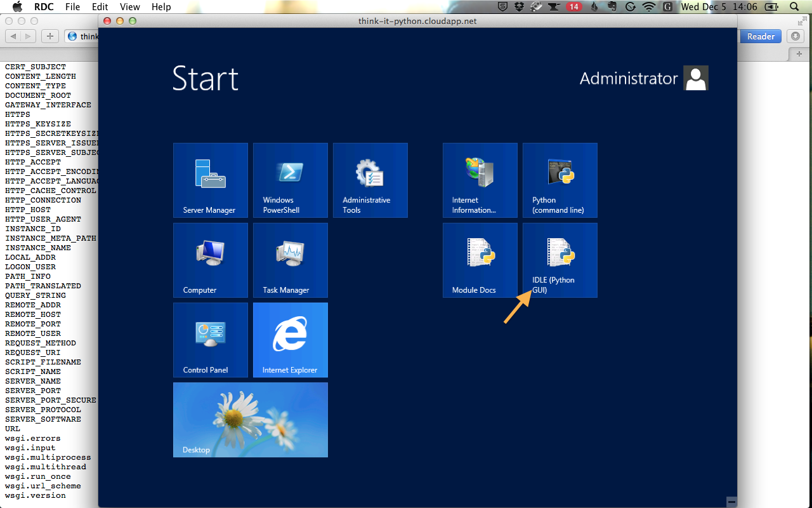Click the Wi-Fi menu bar icon

[649, 7]
